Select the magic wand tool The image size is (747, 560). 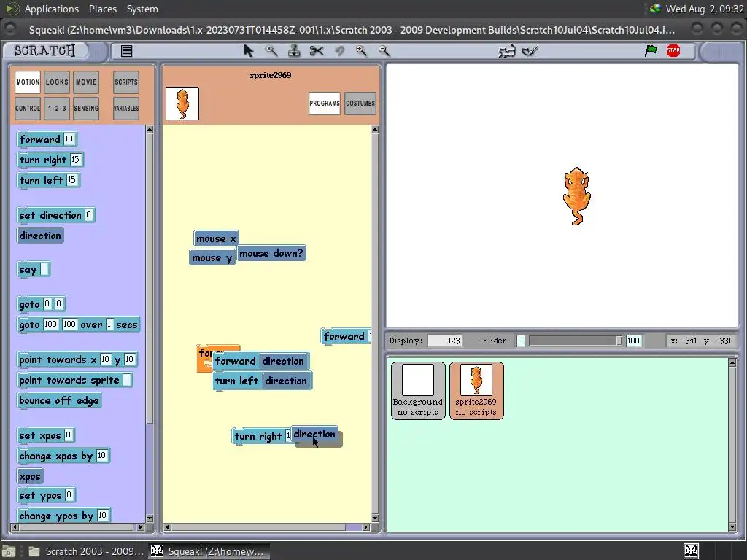271,51
